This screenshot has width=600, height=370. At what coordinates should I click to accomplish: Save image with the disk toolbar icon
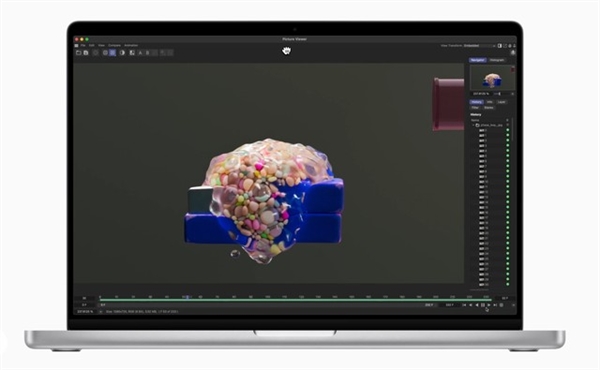[86, 53]
